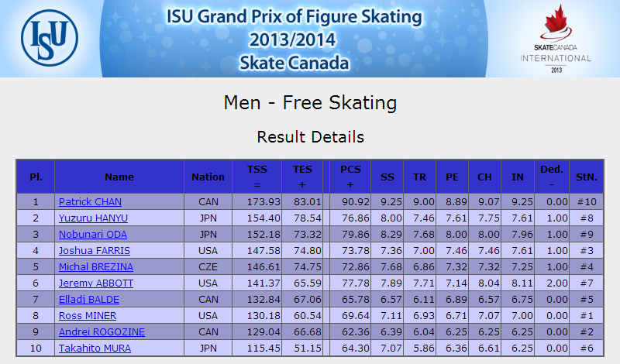This screenshot has height=364, width=620.
Task: Open Patrick CHAN's result details
Action: 90,201
